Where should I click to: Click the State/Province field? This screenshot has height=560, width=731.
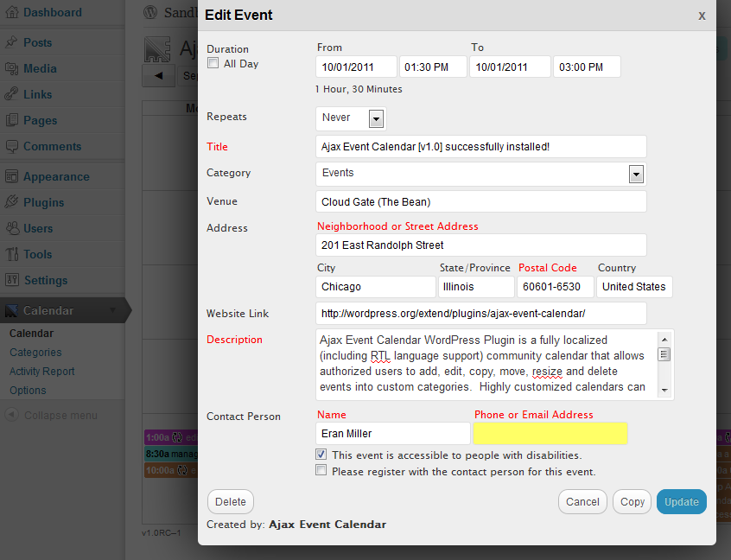tap(476, 286)
